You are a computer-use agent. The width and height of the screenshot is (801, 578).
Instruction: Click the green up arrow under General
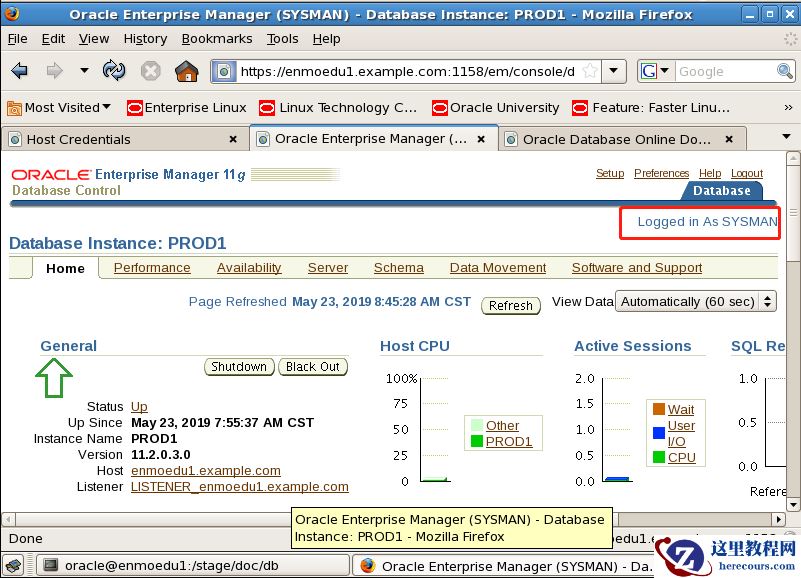click(x=54, y=379)
